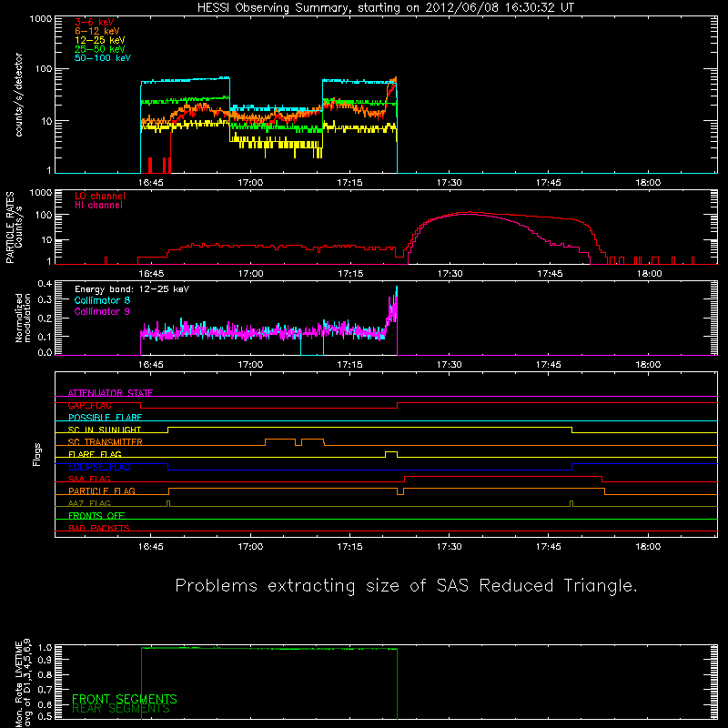Select the 3-6 keV legend label
728x728 pixels.
coord(95,22)
